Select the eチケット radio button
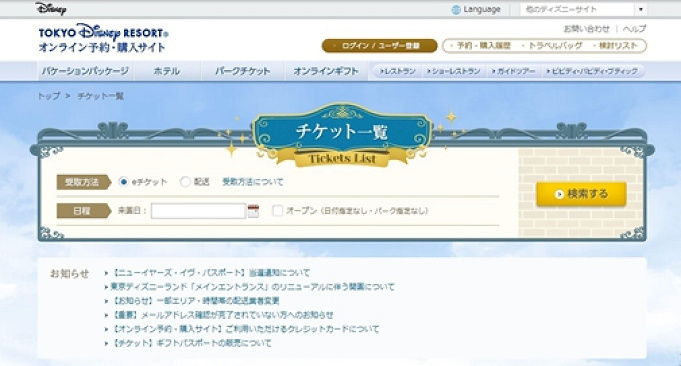This screenshot has width=681, height=366. (x=123, y=182)
